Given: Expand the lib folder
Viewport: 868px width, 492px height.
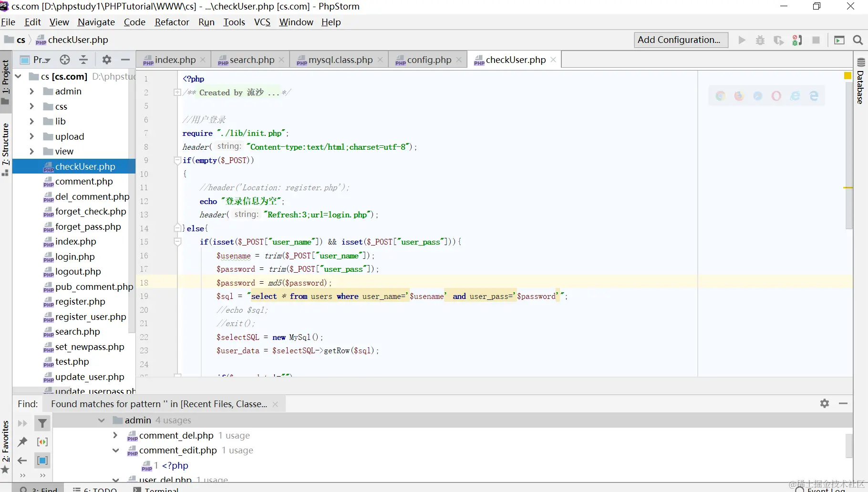Looking at the screenshot, I should click(x=31, y=121).
